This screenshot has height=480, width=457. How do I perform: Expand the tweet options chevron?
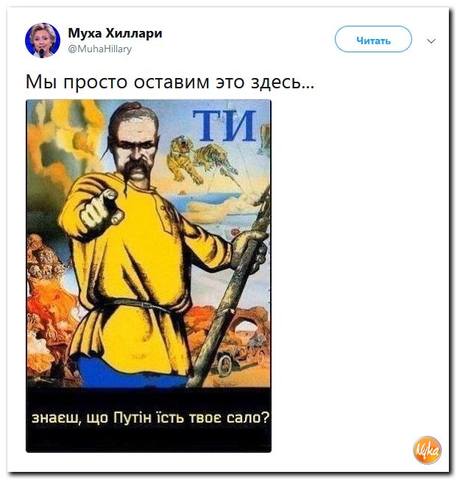(431, 41)
